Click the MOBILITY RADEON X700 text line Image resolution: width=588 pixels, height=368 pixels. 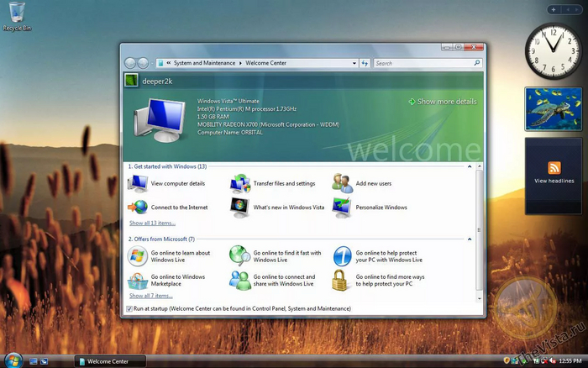point(268,124)
